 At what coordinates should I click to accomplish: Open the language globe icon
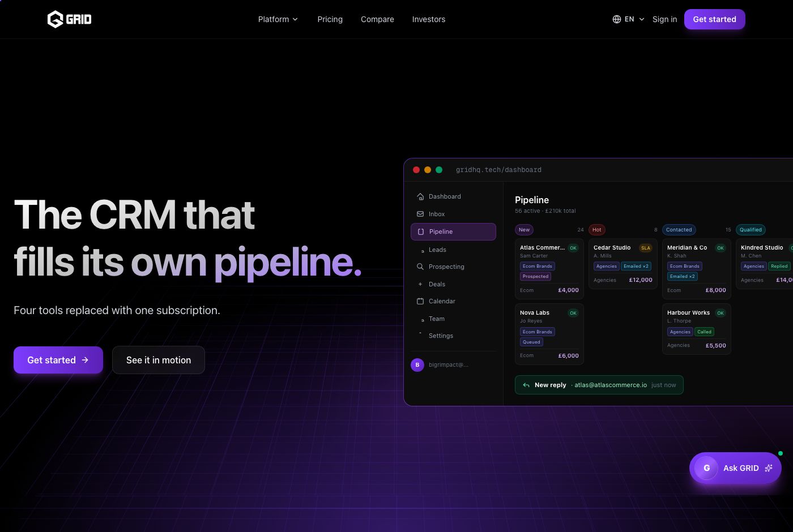(x=617, y=19)
